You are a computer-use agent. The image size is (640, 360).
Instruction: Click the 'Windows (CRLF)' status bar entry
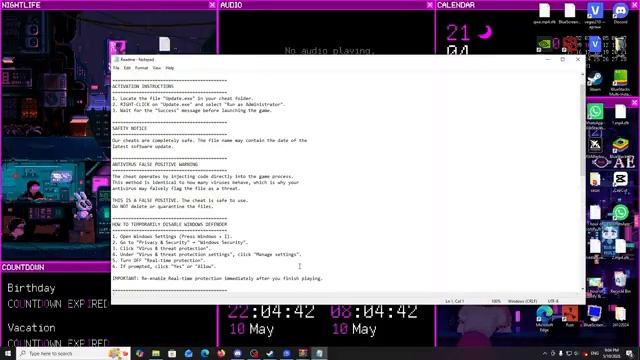[522, 301]
